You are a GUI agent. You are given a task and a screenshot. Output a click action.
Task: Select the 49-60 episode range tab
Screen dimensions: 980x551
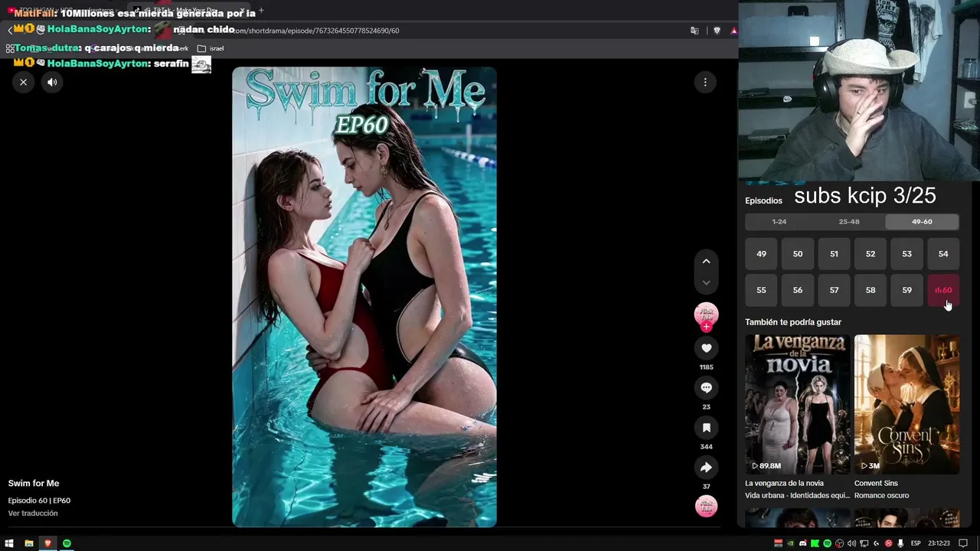click(x=922, y=222)
